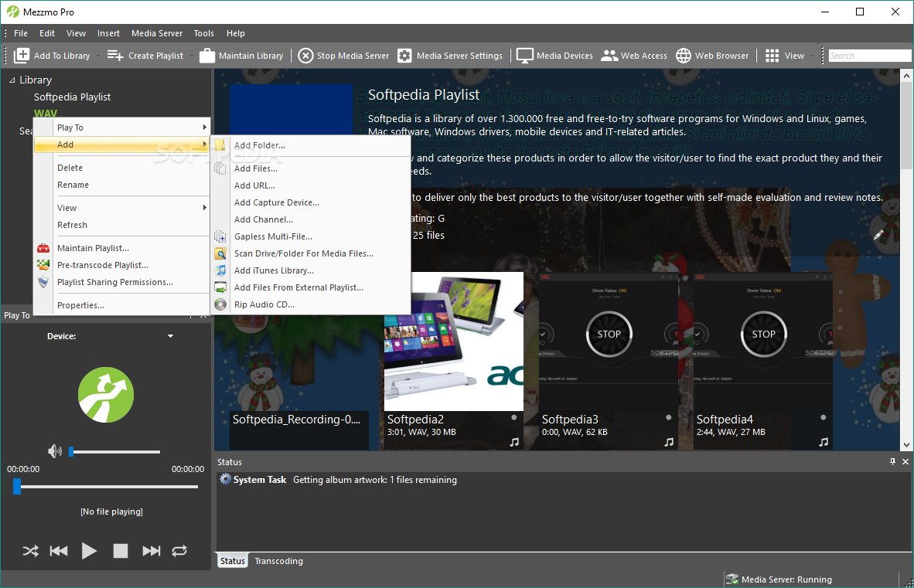The image size is (914, 588).
Task: Select Delete in context menu
Action: point(70,168)
